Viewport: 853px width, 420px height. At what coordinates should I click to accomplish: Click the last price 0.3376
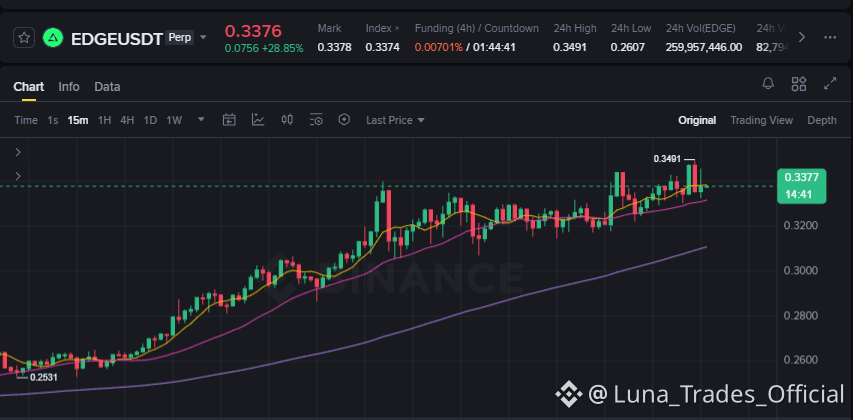point(253,29)
